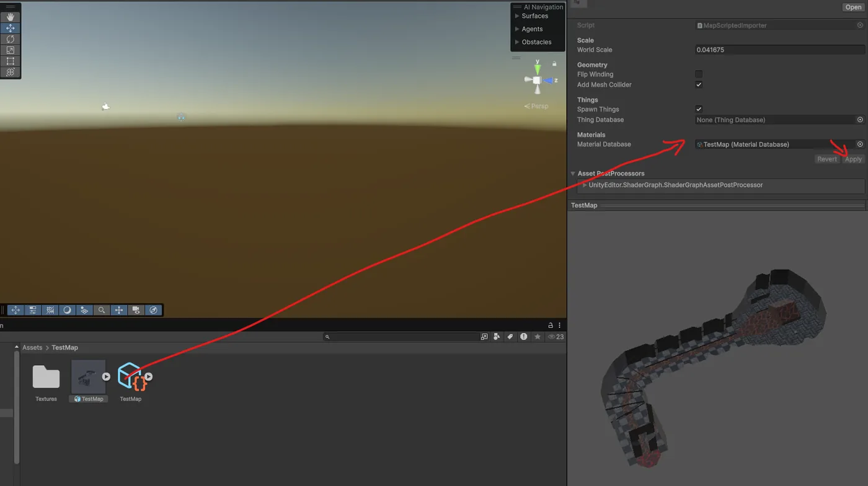Select the Rect tool
868x486 pixels.
(11, 61)
